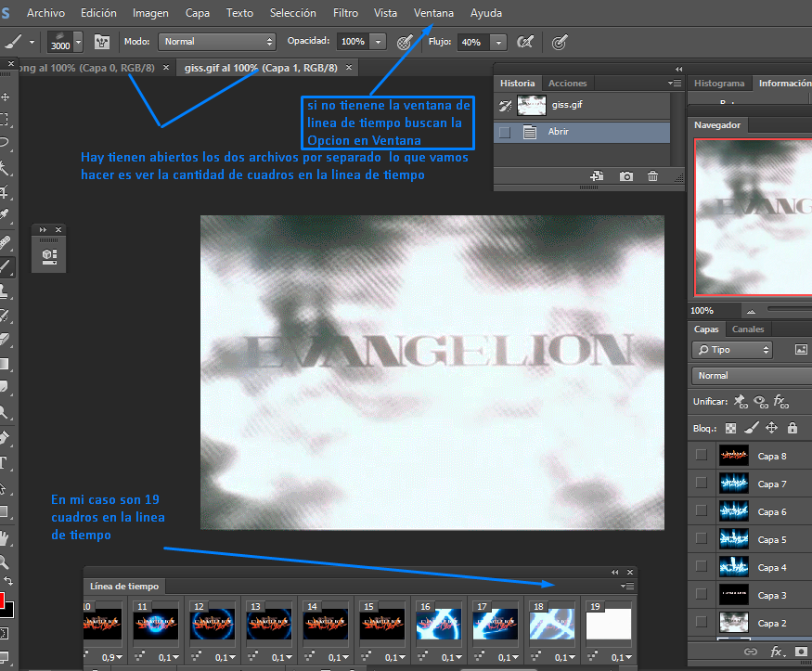Toggle the Brush panel icon
Image resolution: width=812 pixels, height=671 pixels.
click(101, 42)
